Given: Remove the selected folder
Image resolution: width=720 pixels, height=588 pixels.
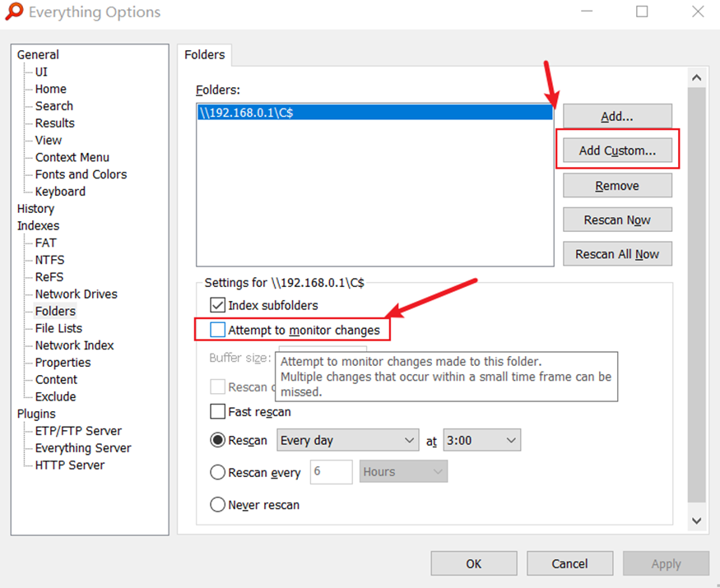Looking at the screenshot, I should (x=617, y=185).
